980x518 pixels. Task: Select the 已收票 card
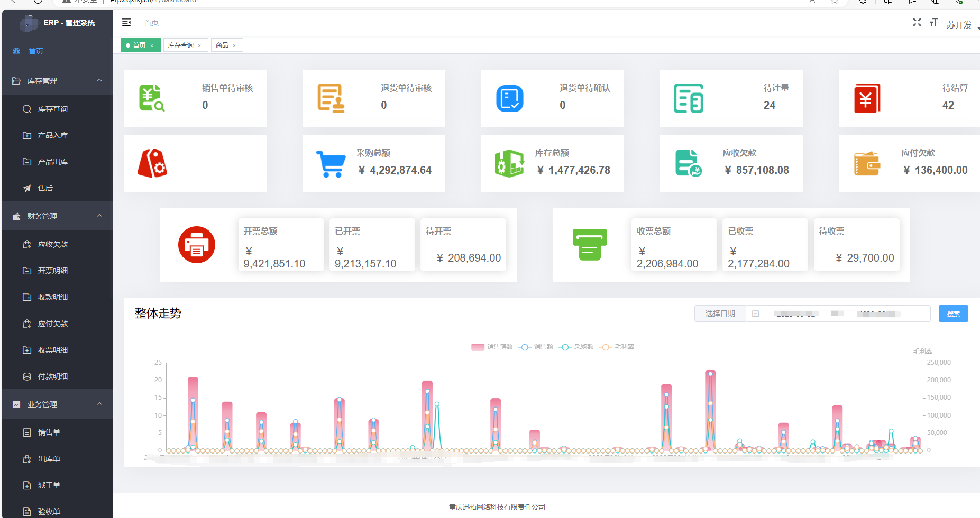click(765, 245)
